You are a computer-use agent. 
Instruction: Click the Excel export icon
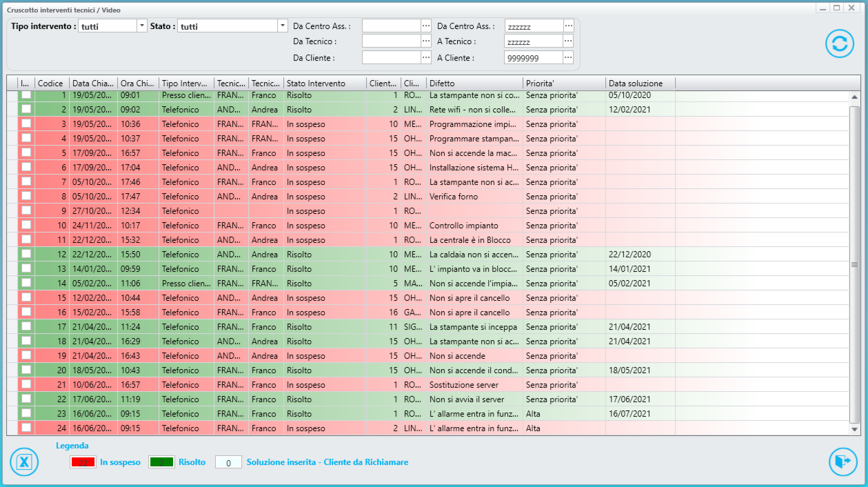point(24,462)
